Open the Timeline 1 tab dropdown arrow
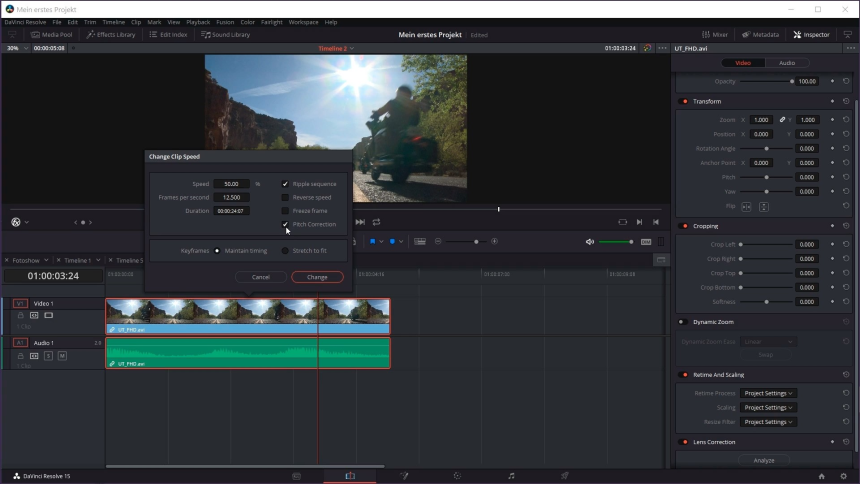The image size is (860, 484). click(98, 260)
